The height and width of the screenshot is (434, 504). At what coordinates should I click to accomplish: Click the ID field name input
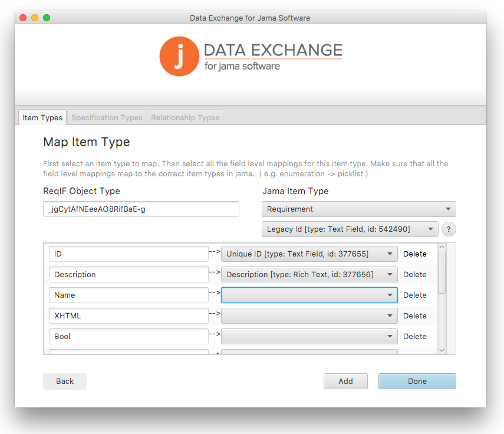[129, 254]
